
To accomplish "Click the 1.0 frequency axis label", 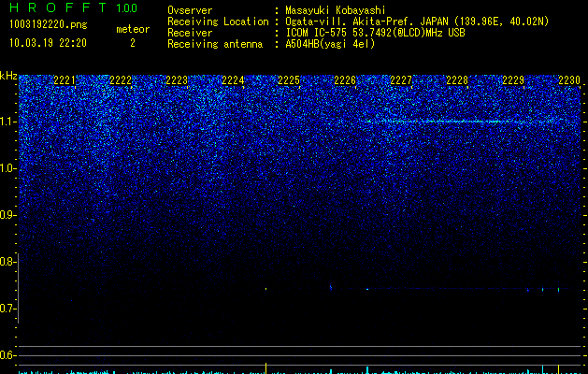I will [8, 168].
